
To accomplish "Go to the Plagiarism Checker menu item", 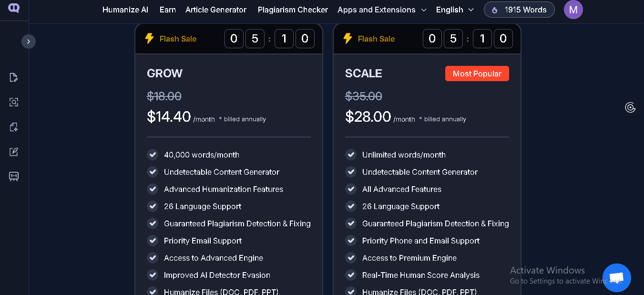I will coord(293,10).
